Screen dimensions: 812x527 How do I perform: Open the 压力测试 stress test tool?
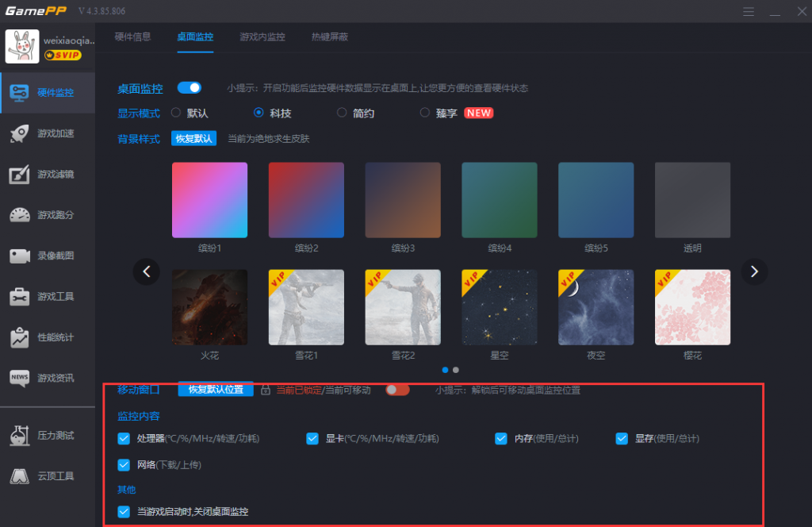(48, 434)
